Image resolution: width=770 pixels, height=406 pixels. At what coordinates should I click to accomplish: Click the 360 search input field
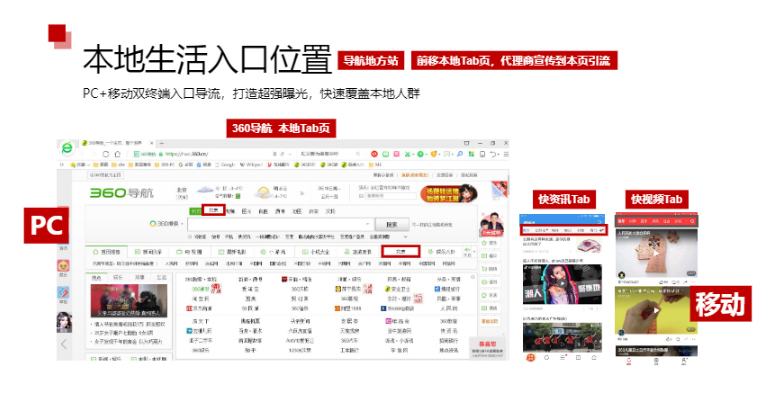click(280, 225)
